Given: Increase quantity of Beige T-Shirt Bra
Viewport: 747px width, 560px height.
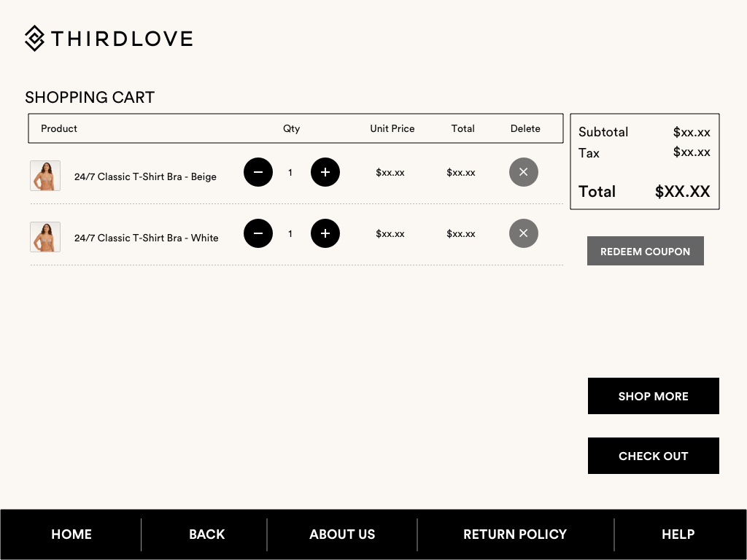Looking at the screenshot, I should tap(325, 172).
